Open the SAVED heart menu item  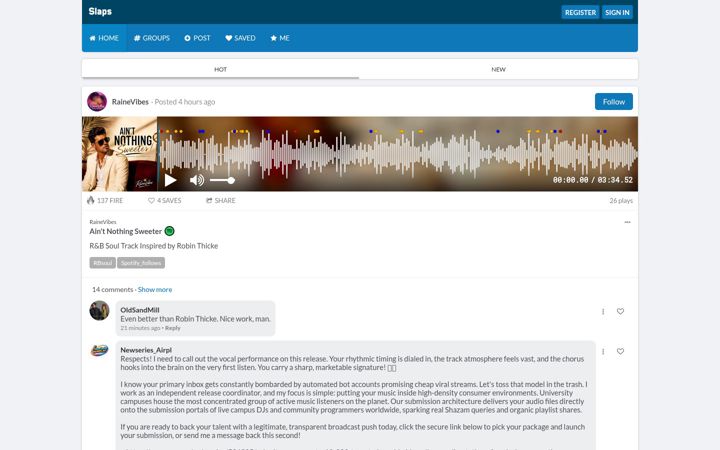[240, 38]
